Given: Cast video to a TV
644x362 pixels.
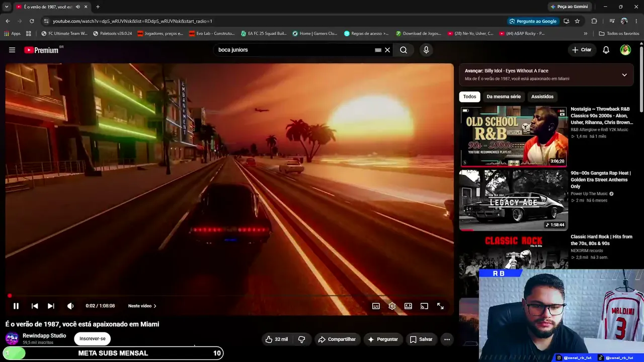Looking at the screenshot, I should [424, 306].
